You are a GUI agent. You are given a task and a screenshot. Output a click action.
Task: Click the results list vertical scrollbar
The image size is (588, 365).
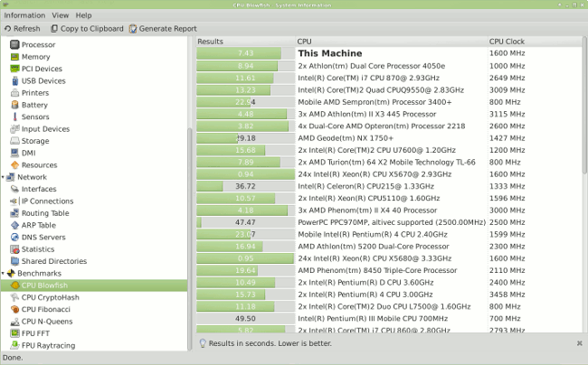click(584, 105)
